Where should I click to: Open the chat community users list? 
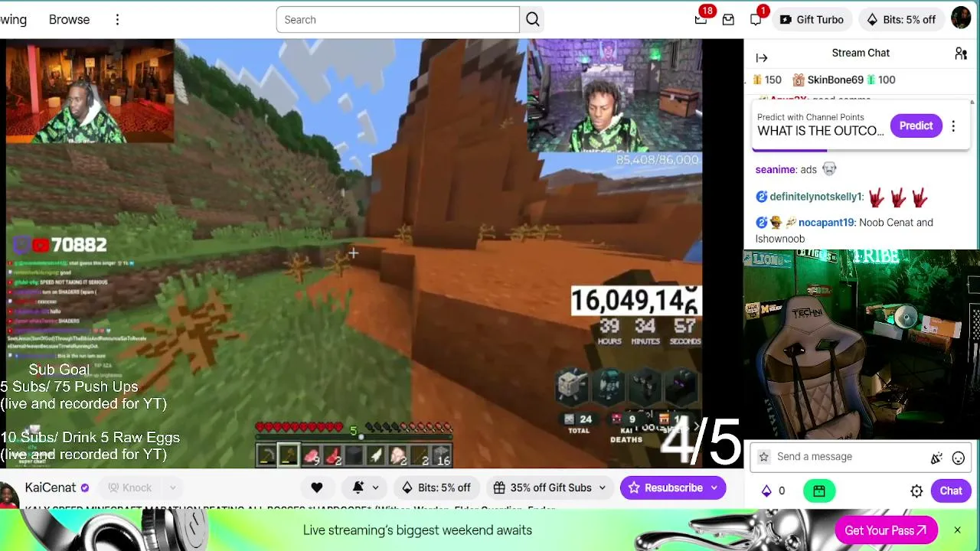961,54
